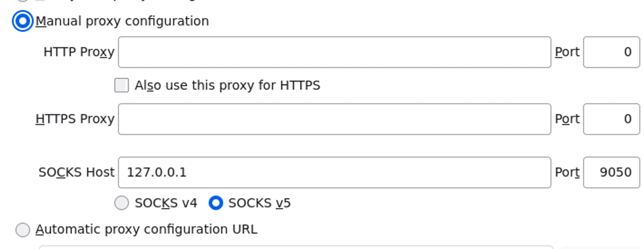The image size is (644, 249).
Task: Click the HTTP Proxy port number field
Action: [x=611, y=52]
